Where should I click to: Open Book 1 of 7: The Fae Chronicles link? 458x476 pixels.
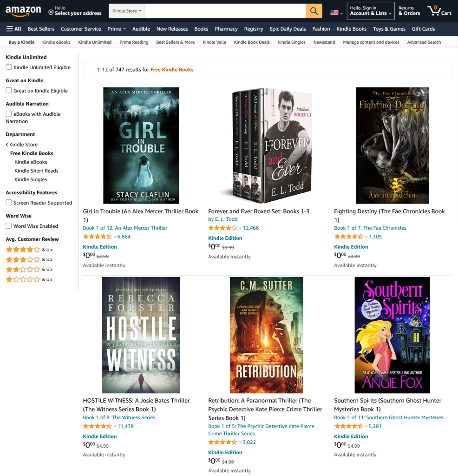pos(370,228)
